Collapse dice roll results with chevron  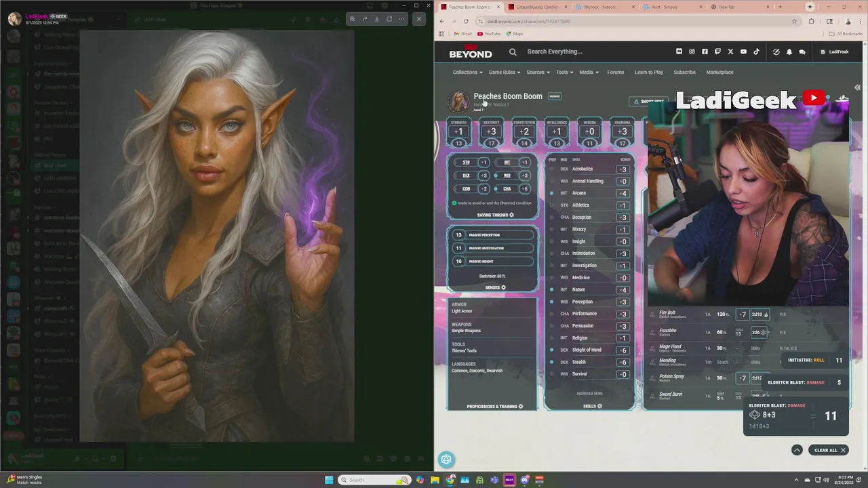[x=797, y=450]
